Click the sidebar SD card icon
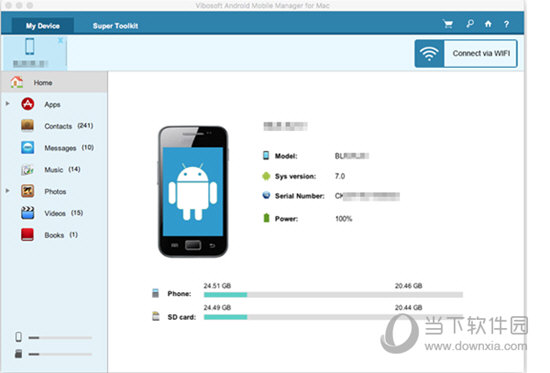The image size is (550, 373). coord(19,354)
